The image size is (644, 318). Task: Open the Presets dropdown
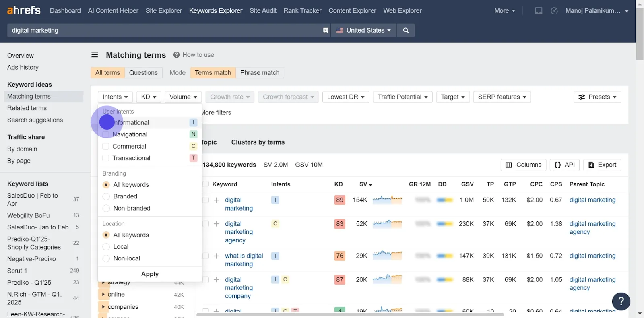[597, 97]
